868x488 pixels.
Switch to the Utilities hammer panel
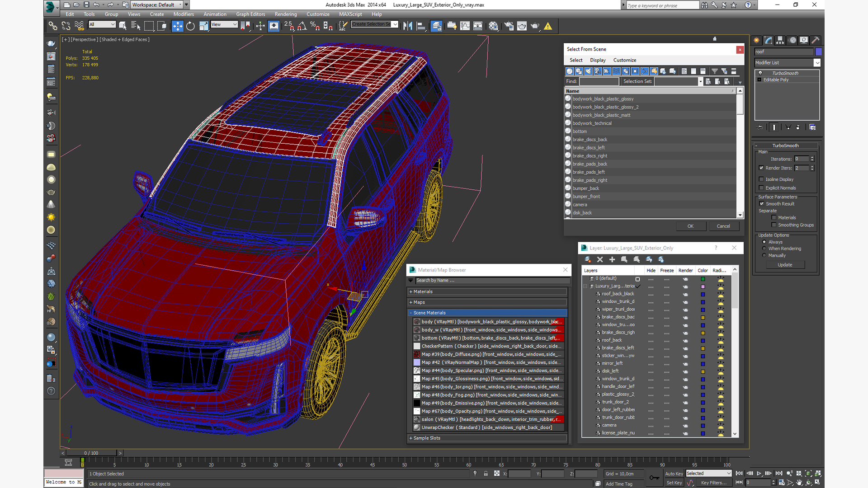point(815,40)
